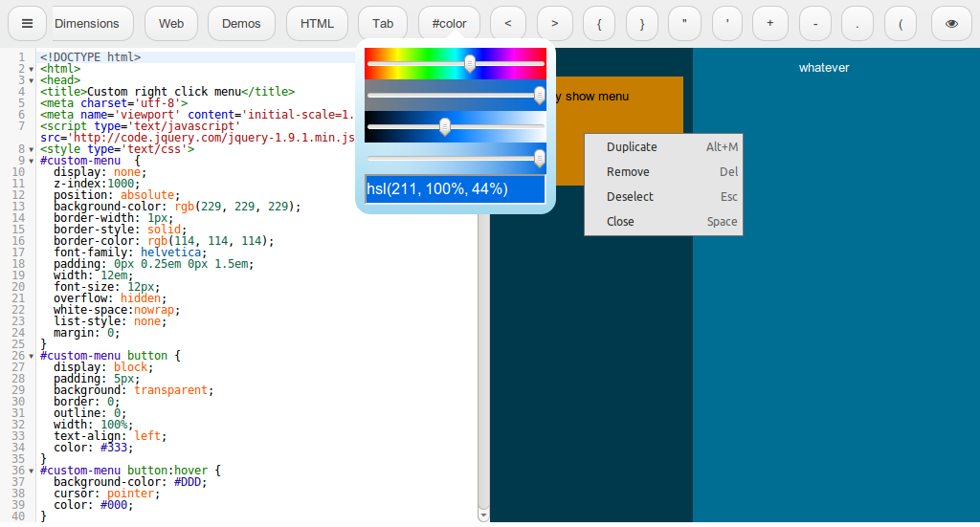Open the Web button
The width and height of the screenshot is (980, 527).
171,24
